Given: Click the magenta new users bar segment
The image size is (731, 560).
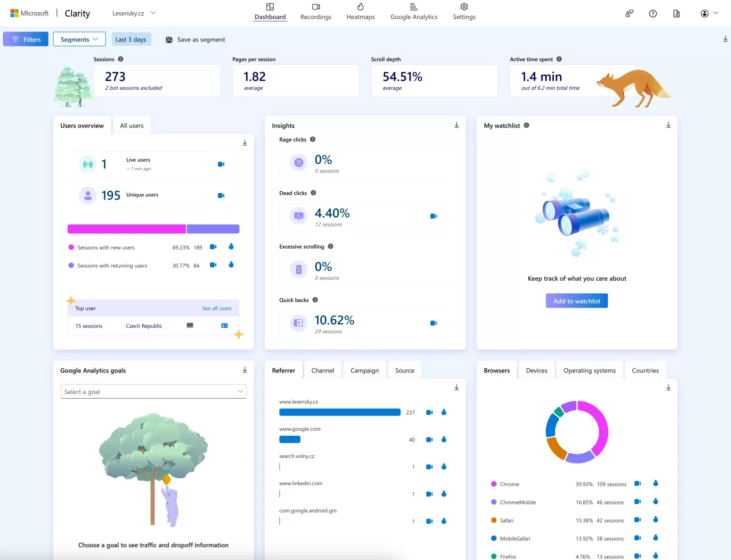Looking at the screenshot, I should pos(127,229).
